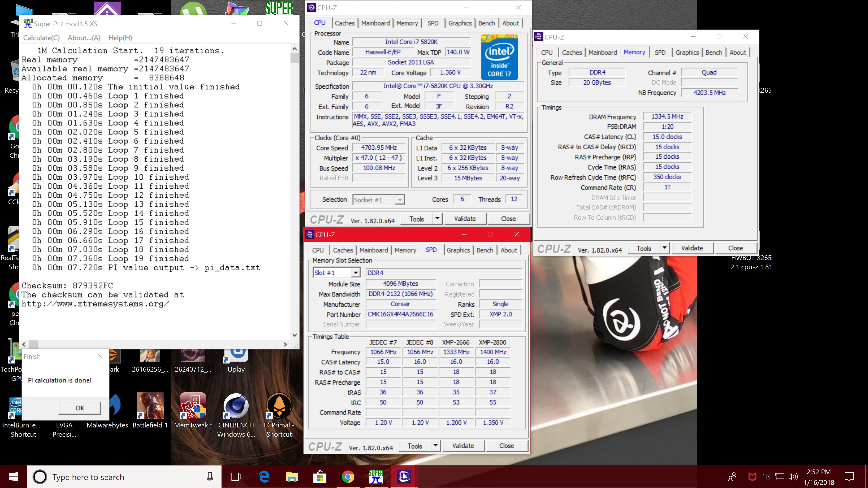Expand Tools dropdown arrow in SPD window
The image size is (868, 488).
pyautogui.click(x=435, y=446)
